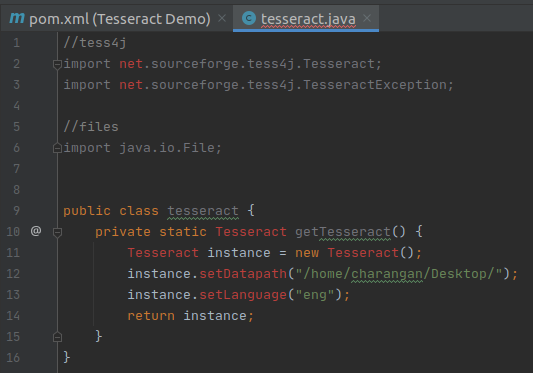Click the new keyword on line 11

(x=307, y=253)
